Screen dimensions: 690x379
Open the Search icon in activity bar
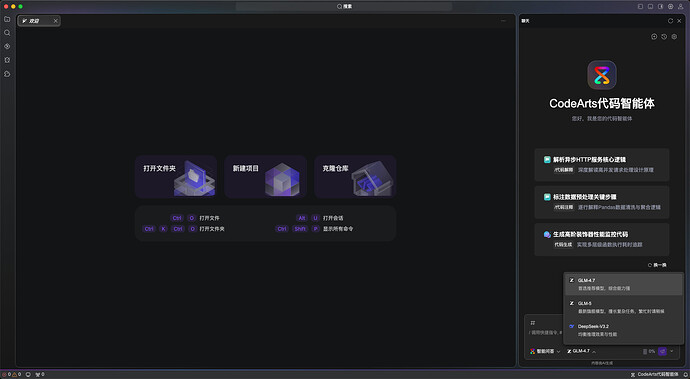pos(7,33)
